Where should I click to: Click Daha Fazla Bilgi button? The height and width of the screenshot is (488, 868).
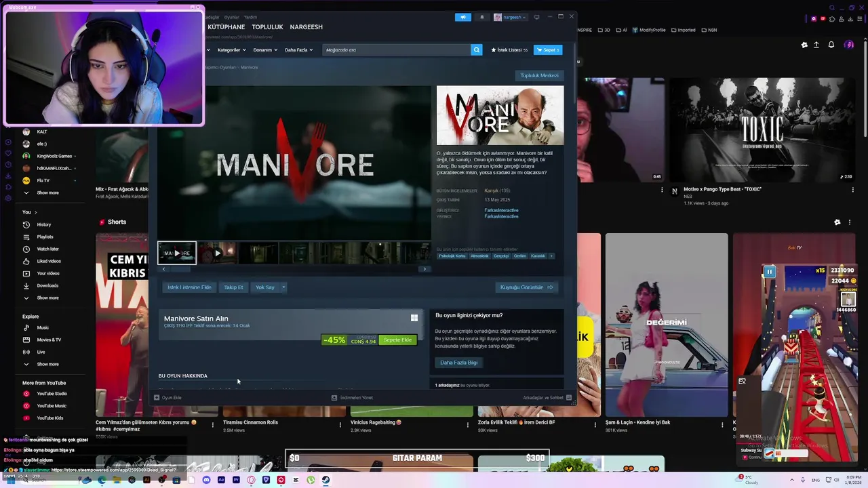pyautogui.click(x=459, y=363)
